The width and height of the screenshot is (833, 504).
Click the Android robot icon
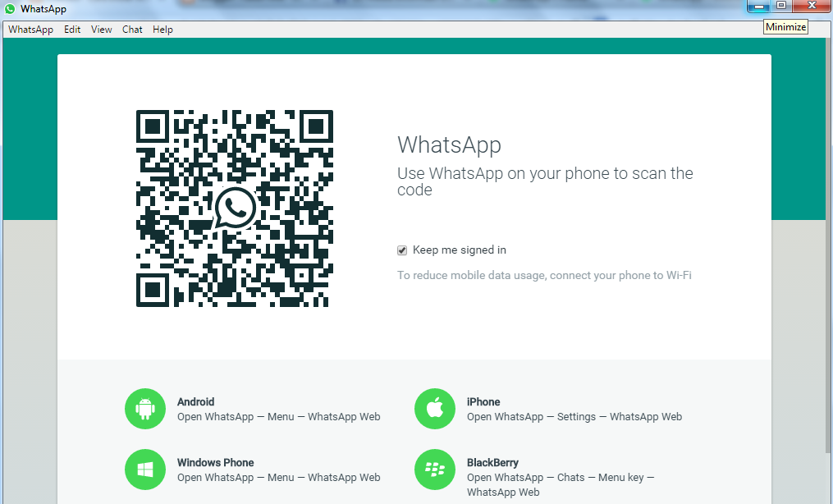point(145,409)
